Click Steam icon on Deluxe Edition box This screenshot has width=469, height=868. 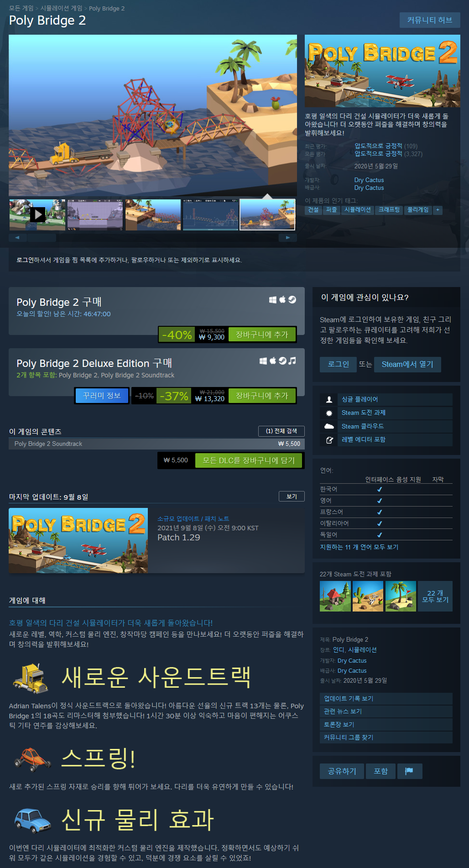[283, 361]
